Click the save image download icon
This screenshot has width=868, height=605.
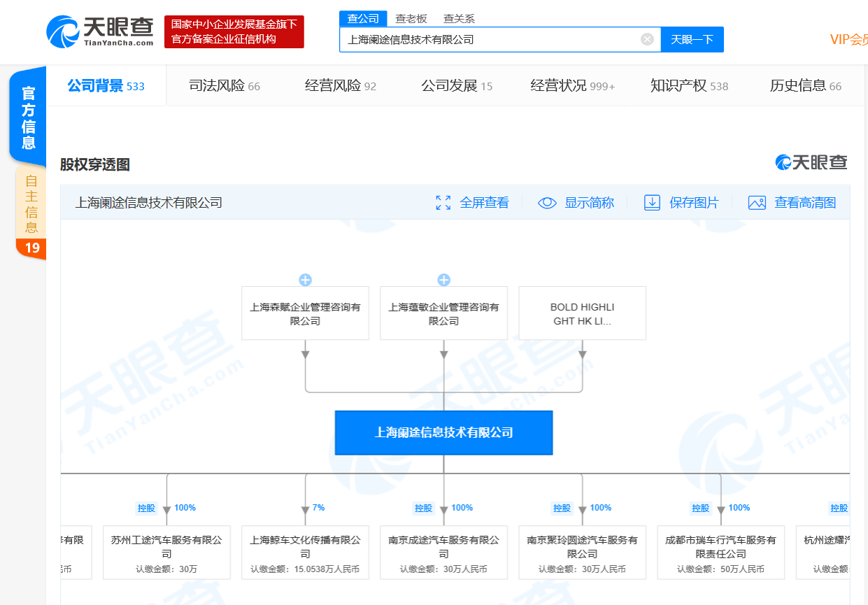pyautogui.click(x=652, y=203)
